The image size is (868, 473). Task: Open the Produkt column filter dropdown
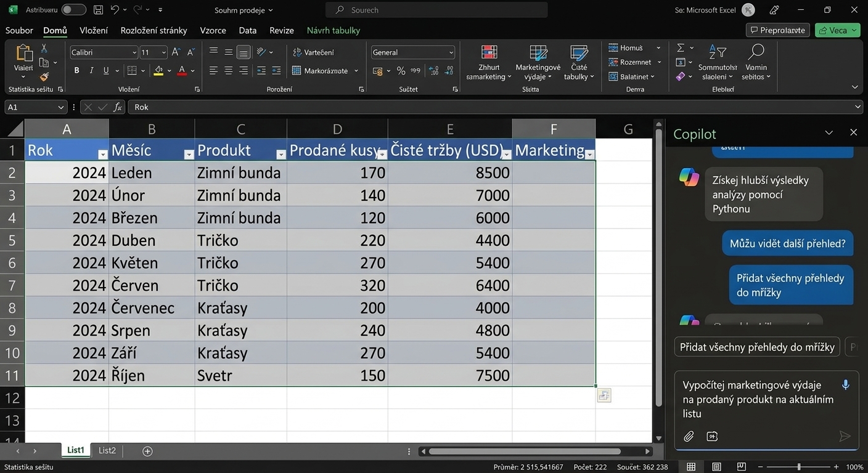coord(281,155)
